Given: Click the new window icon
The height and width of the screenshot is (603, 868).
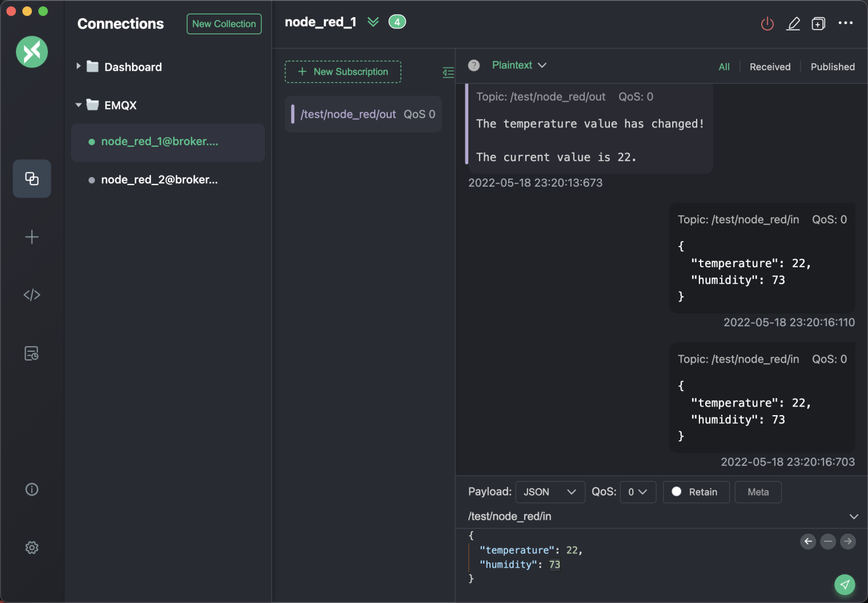Looking at the screenshot, I should click(818, 23).
